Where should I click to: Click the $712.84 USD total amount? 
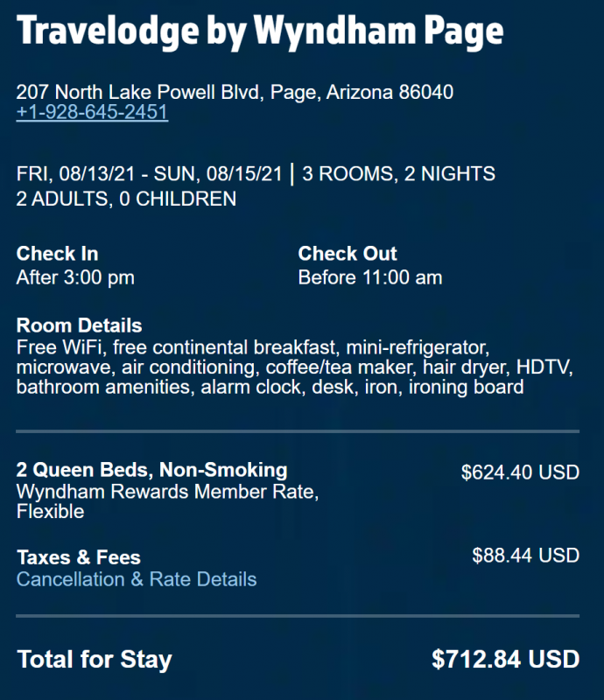point(505,659)
